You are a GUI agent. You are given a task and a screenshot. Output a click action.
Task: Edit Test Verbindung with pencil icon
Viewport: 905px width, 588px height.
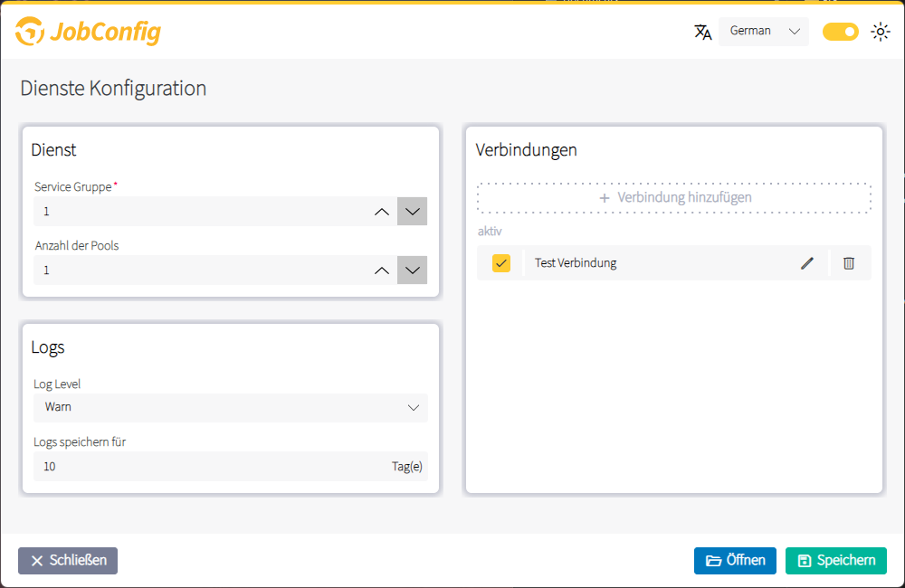[807, 263]
